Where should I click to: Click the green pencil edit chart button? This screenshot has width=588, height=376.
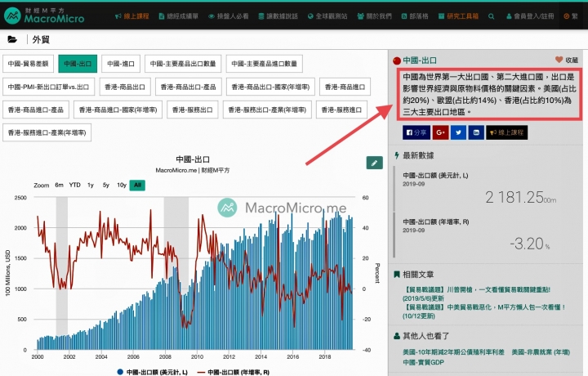point(374,163)
